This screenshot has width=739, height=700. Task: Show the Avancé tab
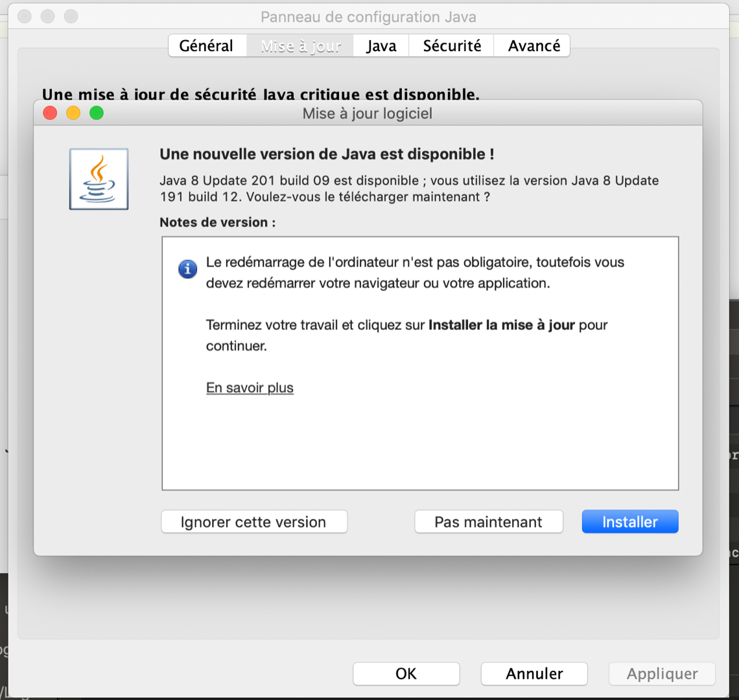tap(534, 46)
